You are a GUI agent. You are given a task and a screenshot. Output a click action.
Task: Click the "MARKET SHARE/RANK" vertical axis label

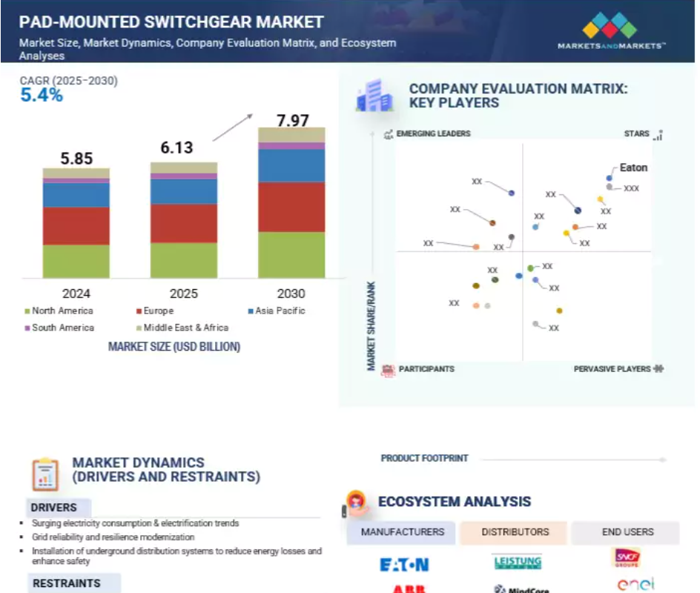coord(371,326)
